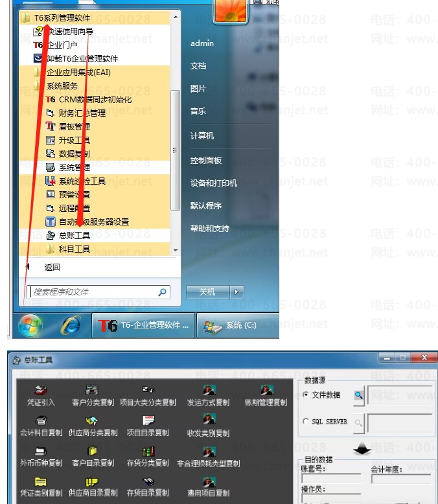Open 默认程序 link
438x504 pixels.
tap(206, 206)
